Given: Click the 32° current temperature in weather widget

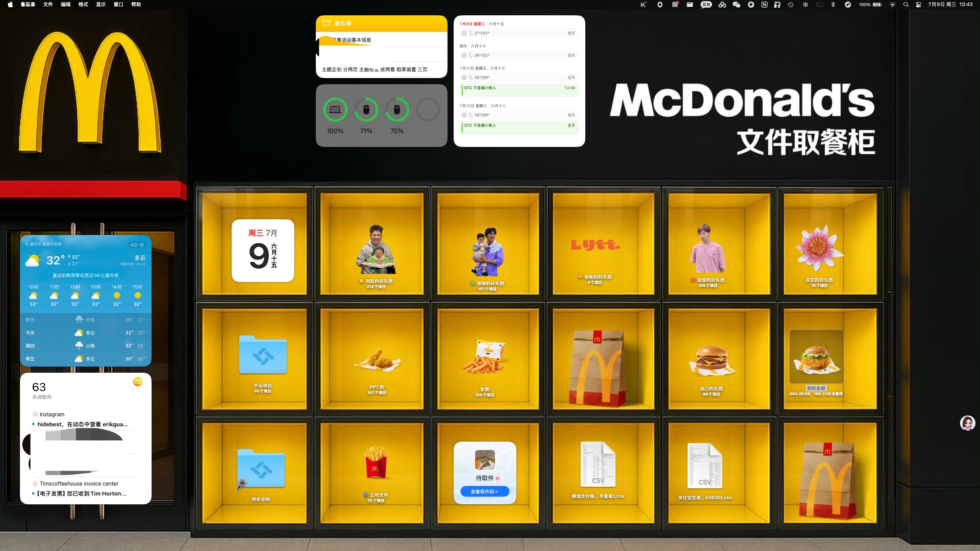Looking at the screenshot, I should point(56,261).
